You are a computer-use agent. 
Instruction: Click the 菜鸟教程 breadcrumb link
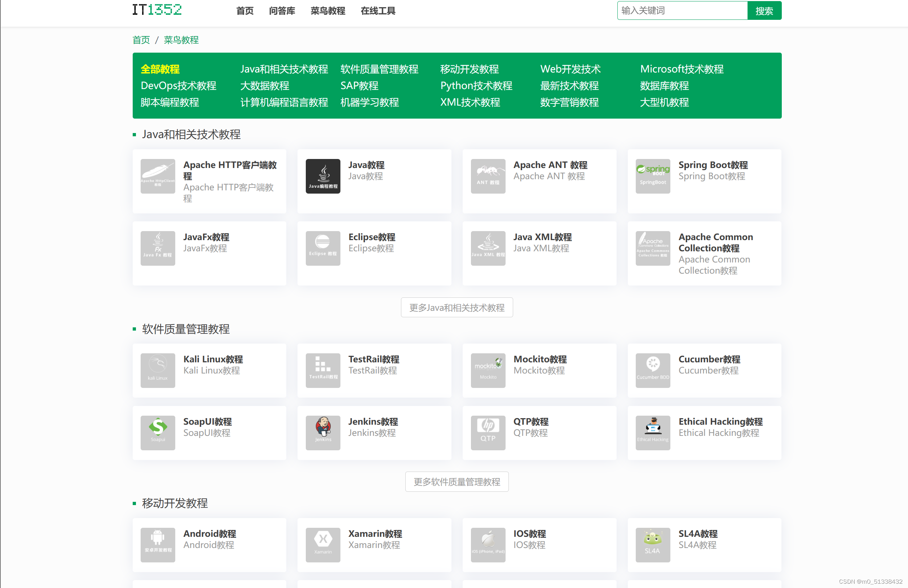pos(181,40)
